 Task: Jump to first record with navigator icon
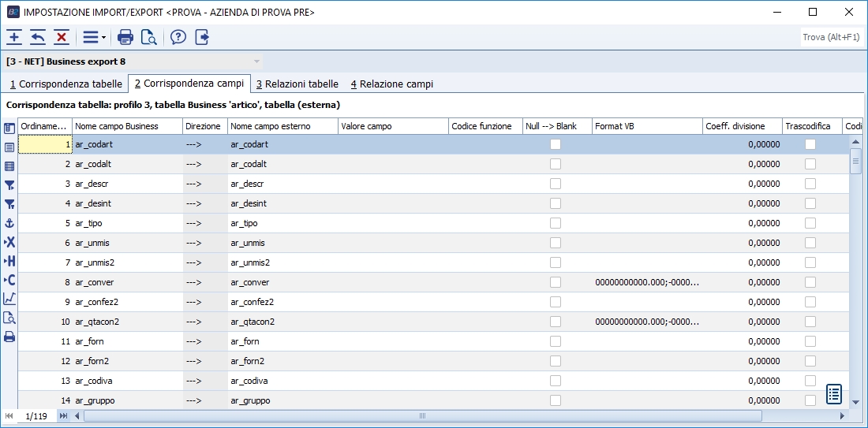(x=9, y=416)
